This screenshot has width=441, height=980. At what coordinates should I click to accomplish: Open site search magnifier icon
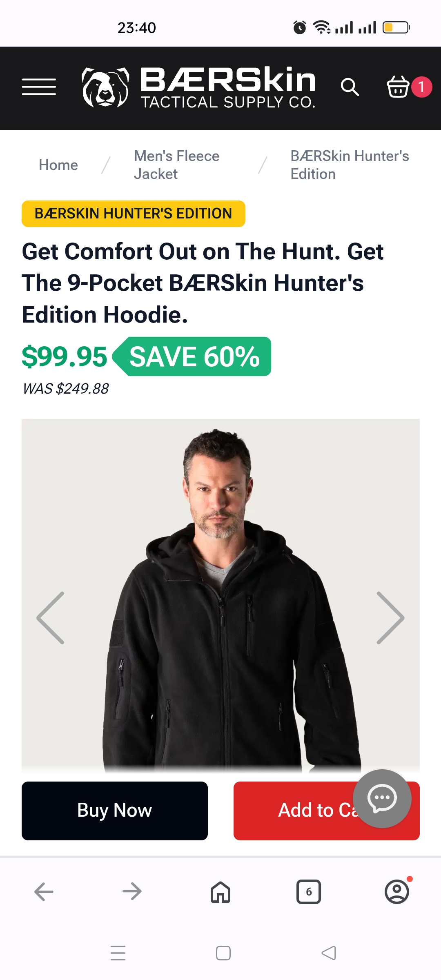coord(350,87)
